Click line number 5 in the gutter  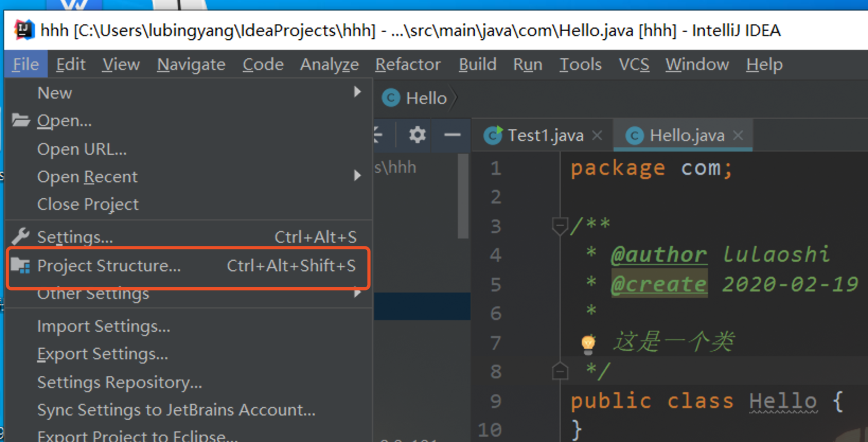495,285
